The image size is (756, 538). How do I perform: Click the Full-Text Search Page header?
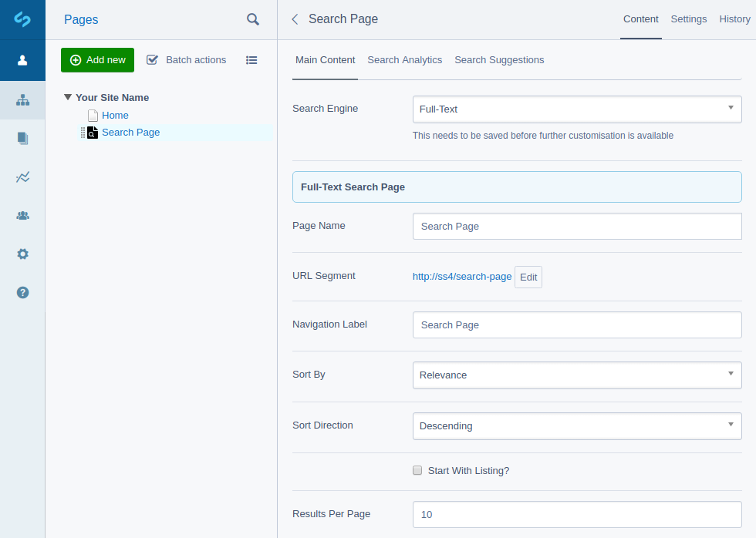click(517, 187)
